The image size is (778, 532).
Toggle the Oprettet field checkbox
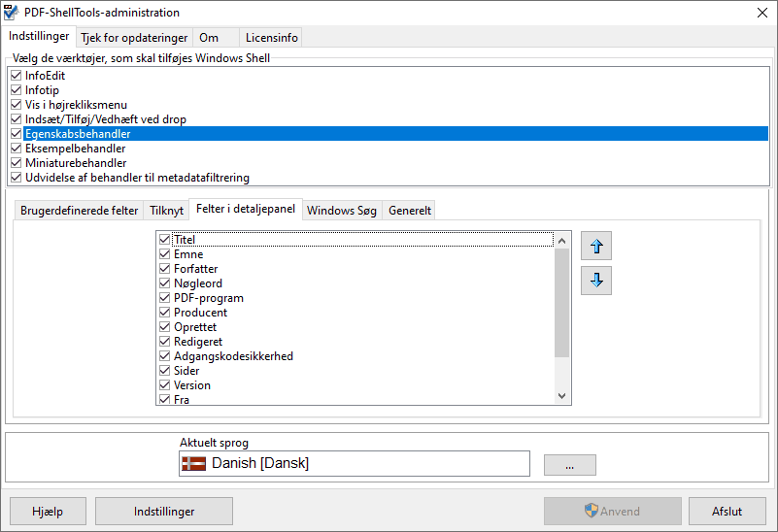tap(165, 327)
